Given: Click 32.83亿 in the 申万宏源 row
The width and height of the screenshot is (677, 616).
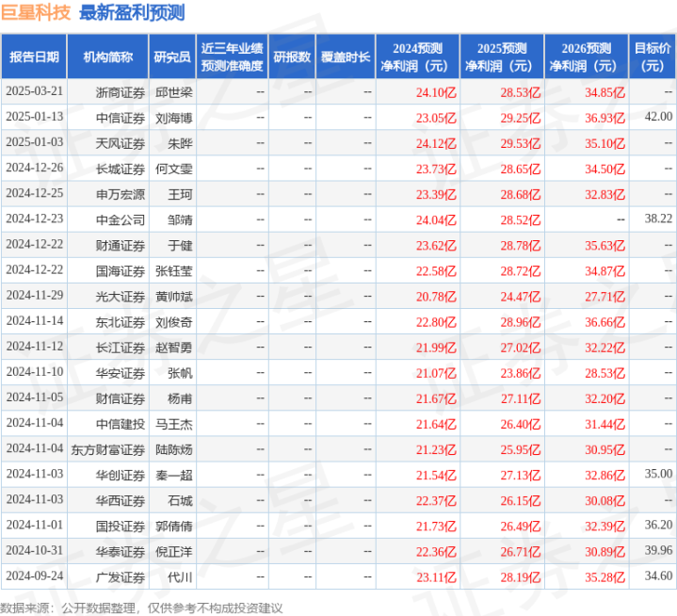Looking at the screenshot, I should (604, 194).
